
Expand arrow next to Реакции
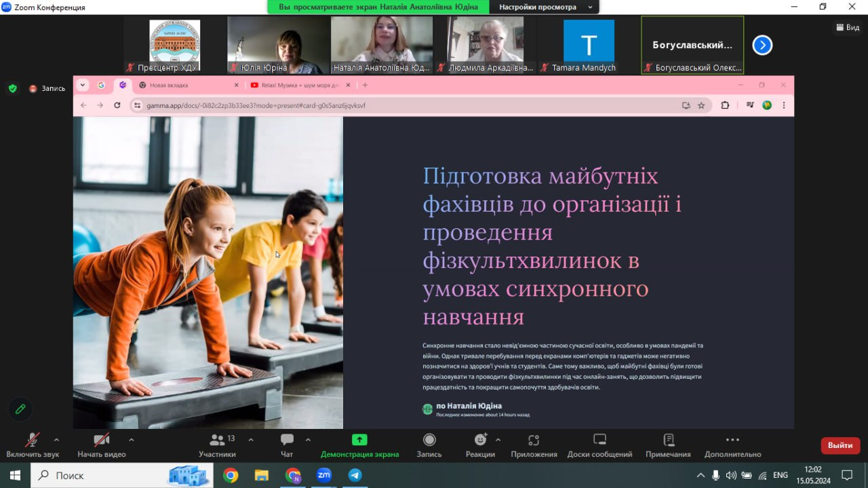coord(498,439)
